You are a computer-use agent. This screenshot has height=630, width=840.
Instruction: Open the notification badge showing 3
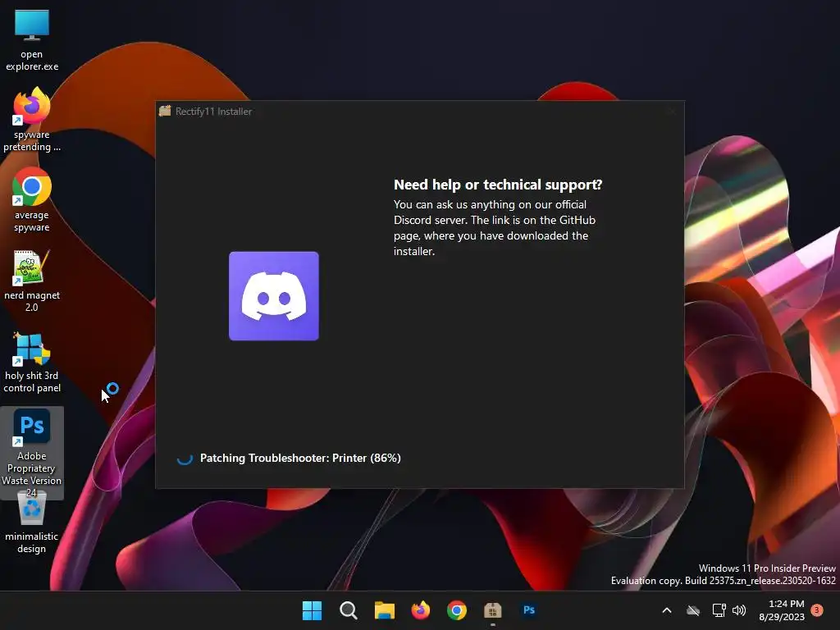click(817, 610)
